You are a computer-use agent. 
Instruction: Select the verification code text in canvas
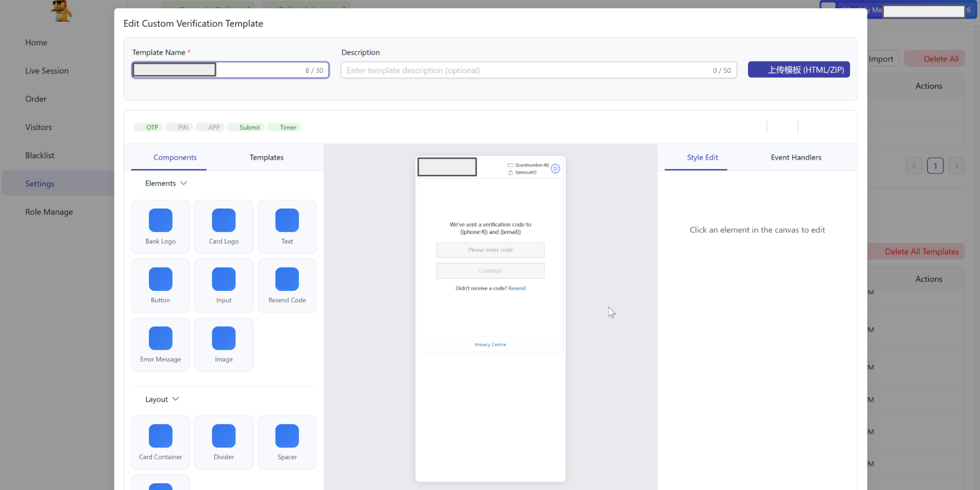coord(491,228)
